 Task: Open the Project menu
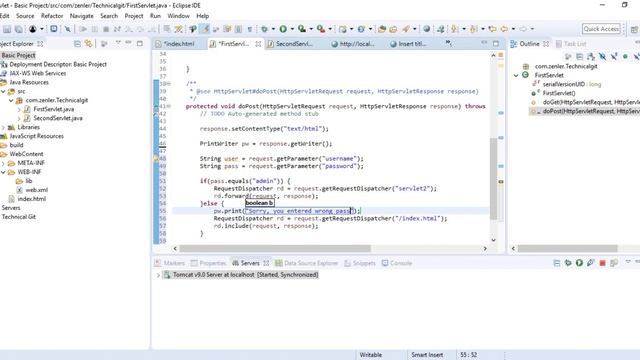[x=134, y=16]
